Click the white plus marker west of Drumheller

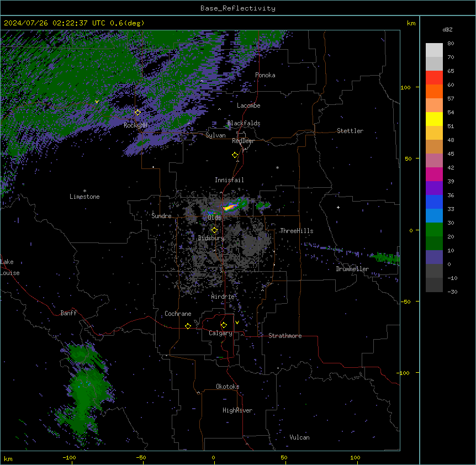click(x=338, y=207)
